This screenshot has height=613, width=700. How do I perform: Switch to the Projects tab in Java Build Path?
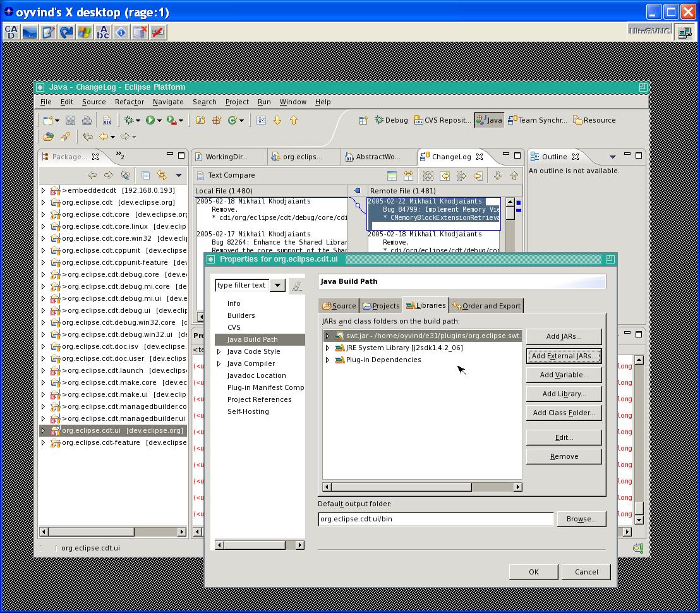(381, 306)
